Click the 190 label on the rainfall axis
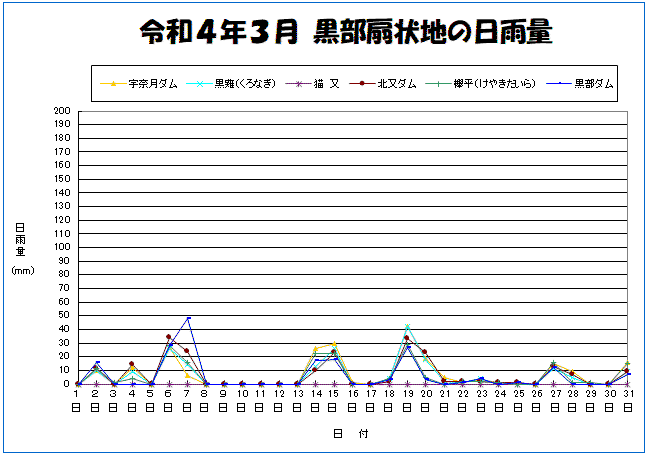Screen dimensions: 648x455 tap(62, 124)
